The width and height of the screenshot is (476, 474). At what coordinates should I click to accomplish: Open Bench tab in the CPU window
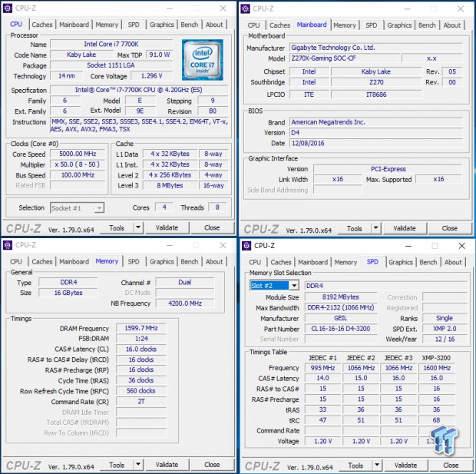(190, 25)
